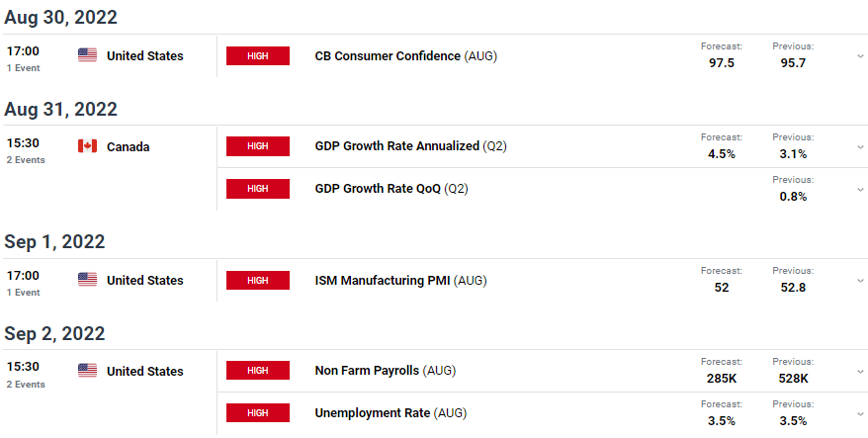Expand the CB Consumer Confidence event details
868x438 pixels.
click(x=860, y=56)
